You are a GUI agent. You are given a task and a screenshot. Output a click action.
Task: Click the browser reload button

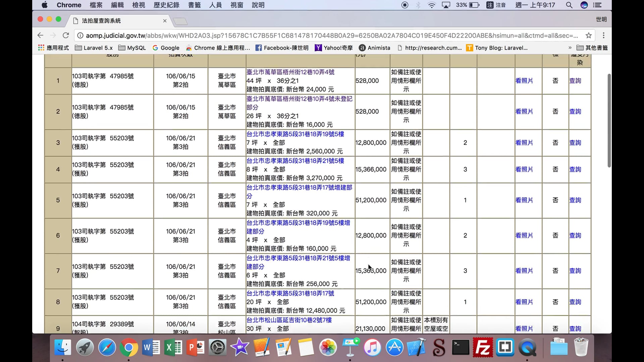coord(66,36)
